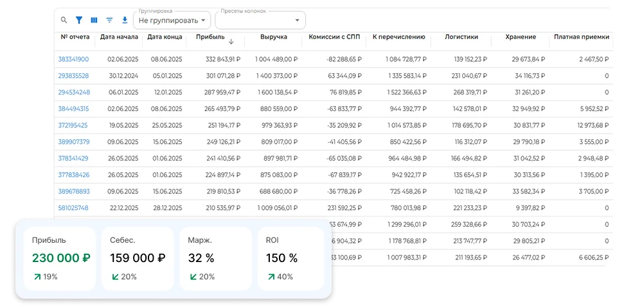Image resolution: width=644 pixels, height=307 pixels.
Task: Open the filter funnel icon
Action: pos(79,20)
